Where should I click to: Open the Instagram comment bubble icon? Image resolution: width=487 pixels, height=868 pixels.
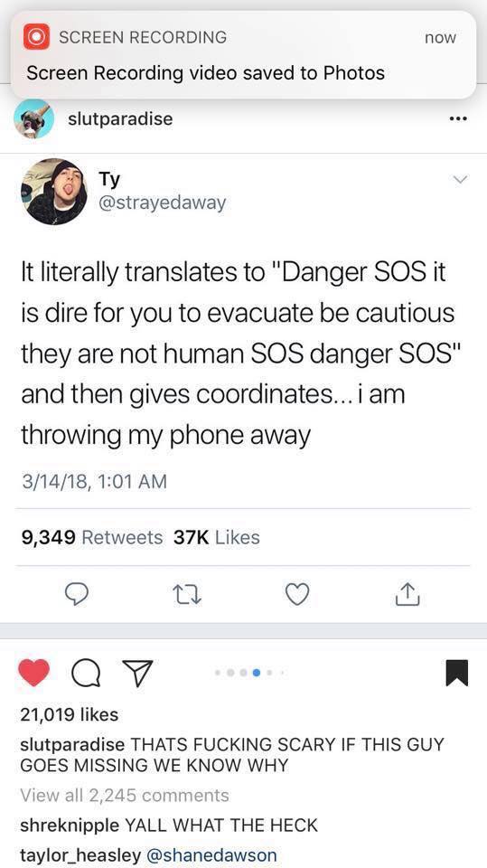coord(84,673)
